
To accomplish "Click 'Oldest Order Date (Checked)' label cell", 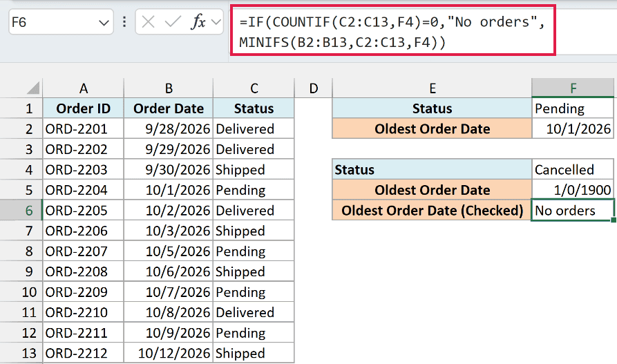I will pyautogui.click(x=432, y=210).
